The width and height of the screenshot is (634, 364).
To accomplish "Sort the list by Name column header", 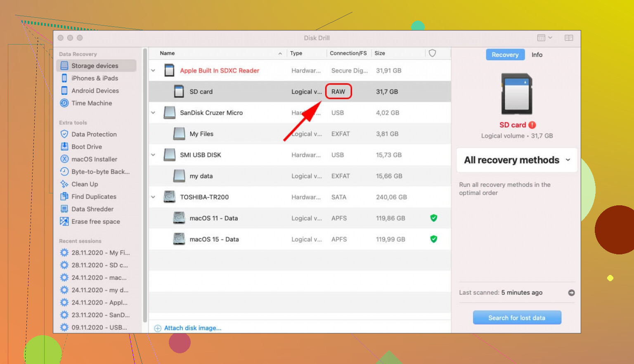I will 167,53.
